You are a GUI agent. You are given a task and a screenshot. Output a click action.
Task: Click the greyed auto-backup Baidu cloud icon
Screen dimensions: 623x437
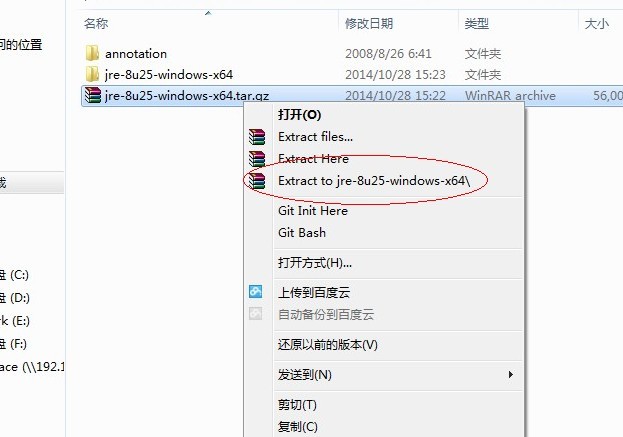255,314
